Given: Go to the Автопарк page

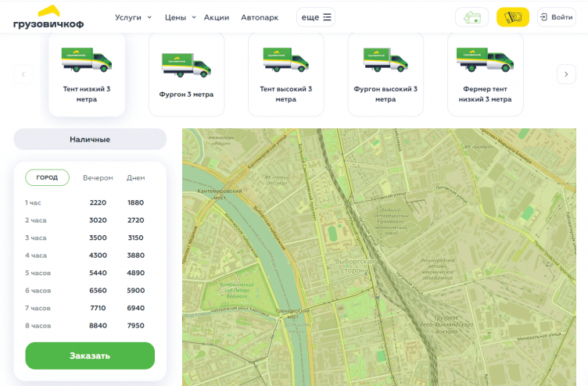Looking at the screenshot, I should [259, 17].
